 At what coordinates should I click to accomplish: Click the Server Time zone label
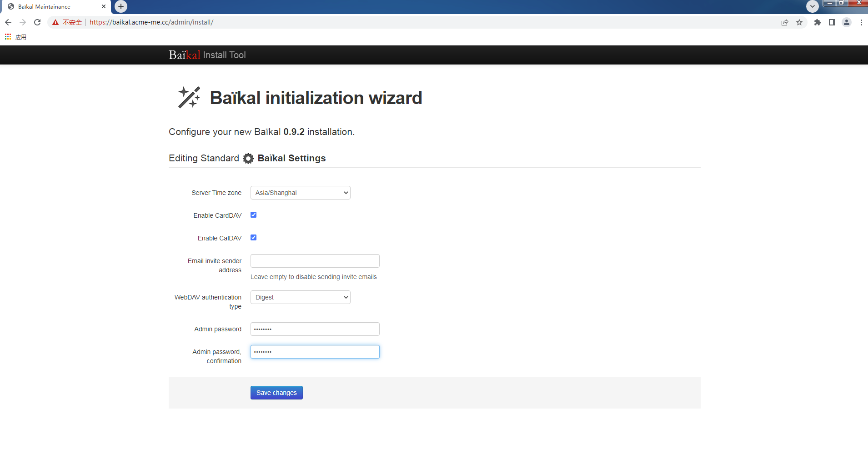click(216, 193)
